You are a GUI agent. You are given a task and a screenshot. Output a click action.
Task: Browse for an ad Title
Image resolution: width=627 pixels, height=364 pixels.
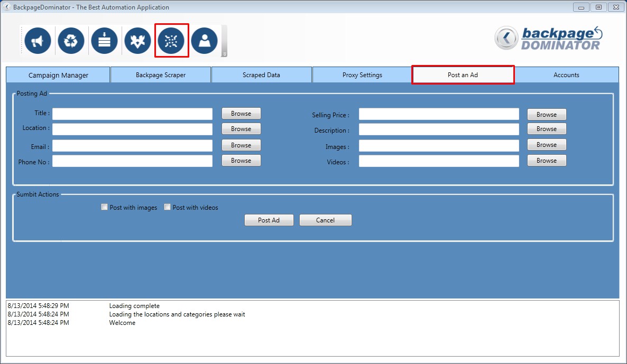click(x=241, y=113)
